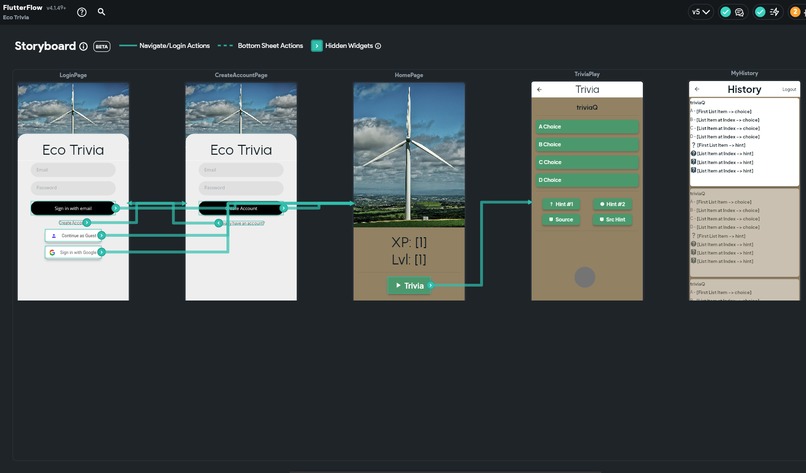Click the Email field on CreateAccountPage

[x=241, y=170]
